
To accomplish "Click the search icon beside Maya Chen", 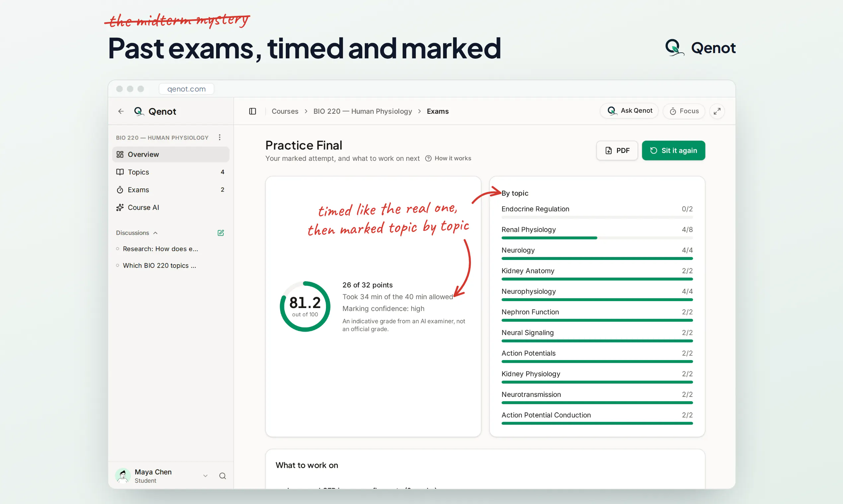I will (x=223, y=476).
